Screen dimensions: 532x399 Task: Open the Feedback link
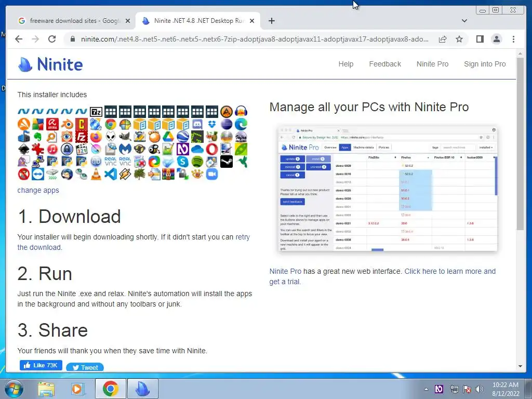[x=385, y=64]
